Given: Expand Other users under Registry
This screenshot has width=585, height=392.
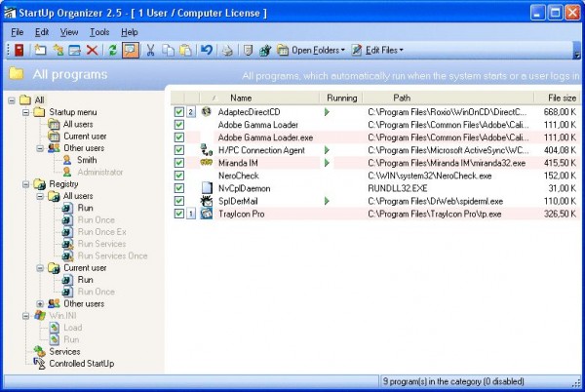Looking at the screenshot, I should pos(40,303).
